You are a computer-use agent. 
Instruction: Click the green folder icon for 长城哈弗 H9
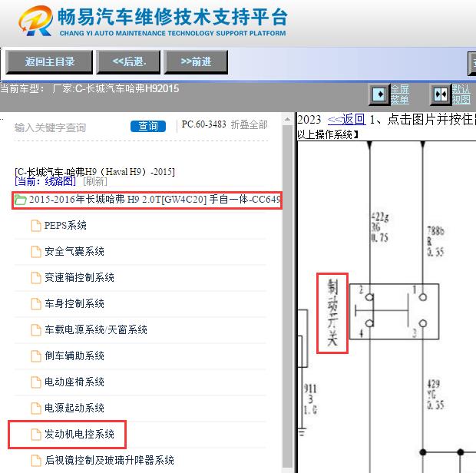(20, 200)
